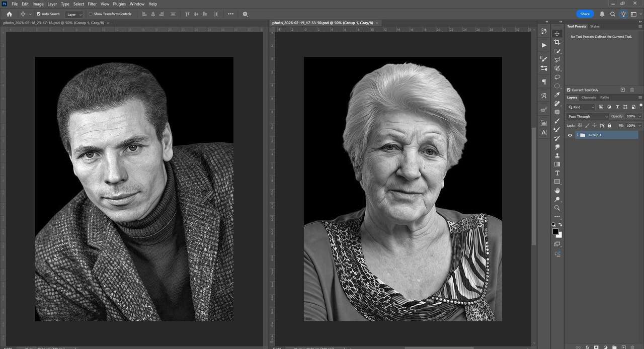Switch to the Channels tab

click(588, 98)
